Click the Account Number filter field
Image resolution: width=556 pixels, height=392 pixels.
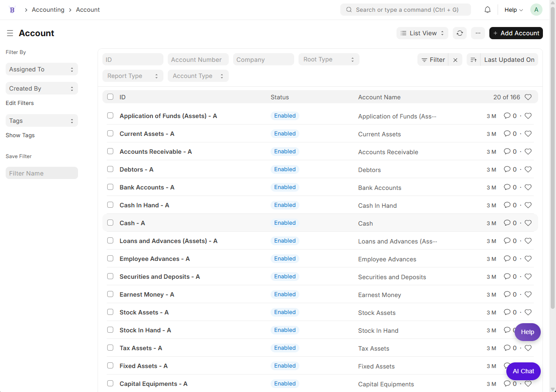(x=198, y=60)
